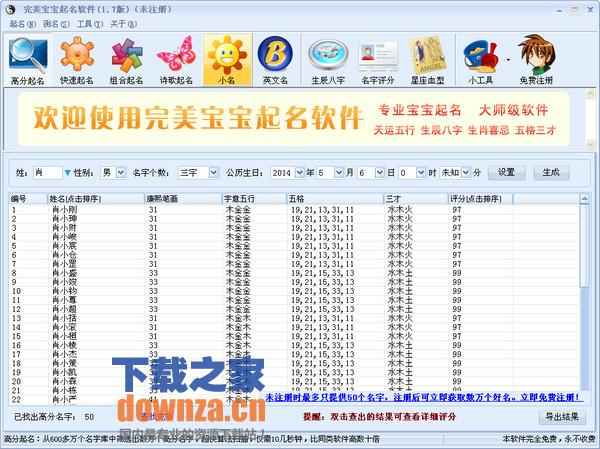The image size is (600, 449).
Task: Click the 康熙笔画 column header
Action: point(184,199)
